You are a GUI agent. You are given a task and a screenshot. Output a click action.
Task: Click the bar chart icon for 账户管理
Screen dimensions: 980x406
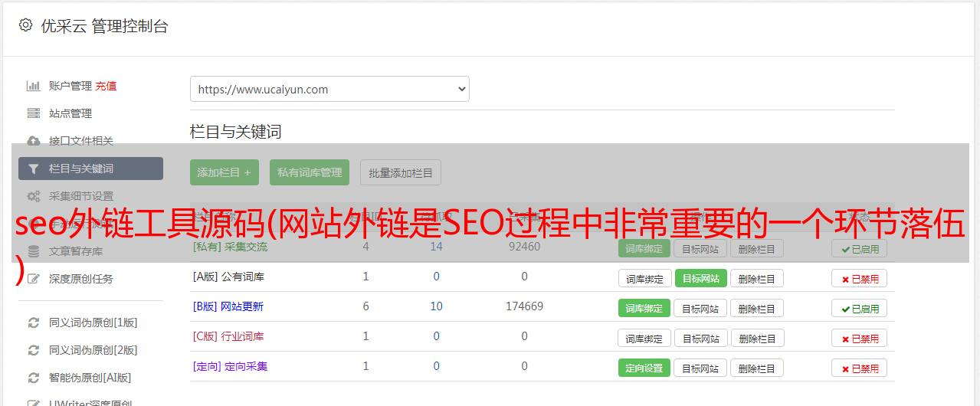coord(34,86)
